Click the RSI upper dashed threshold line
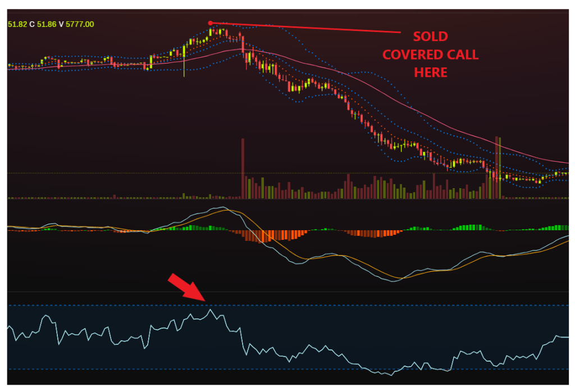The image size is (575, 392). pyautogui.click(x=337, y=306)
